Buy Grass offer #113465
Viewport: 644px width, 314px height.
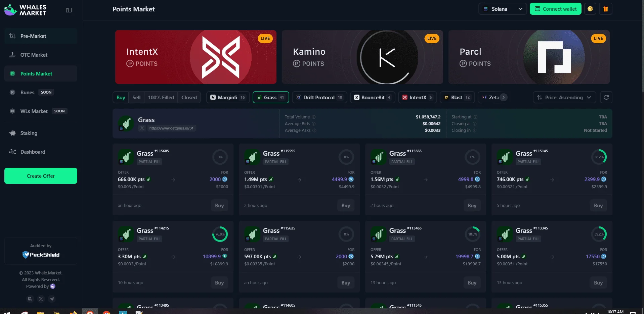coord(472,283)
